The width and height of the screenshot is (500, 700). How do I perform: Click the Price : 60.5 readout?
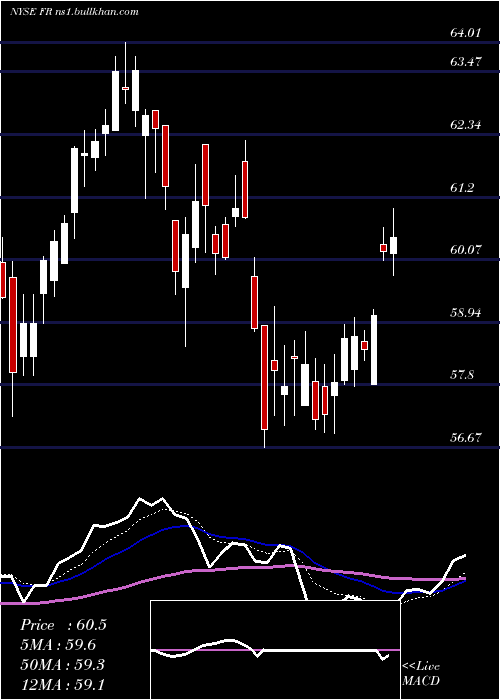63,625
